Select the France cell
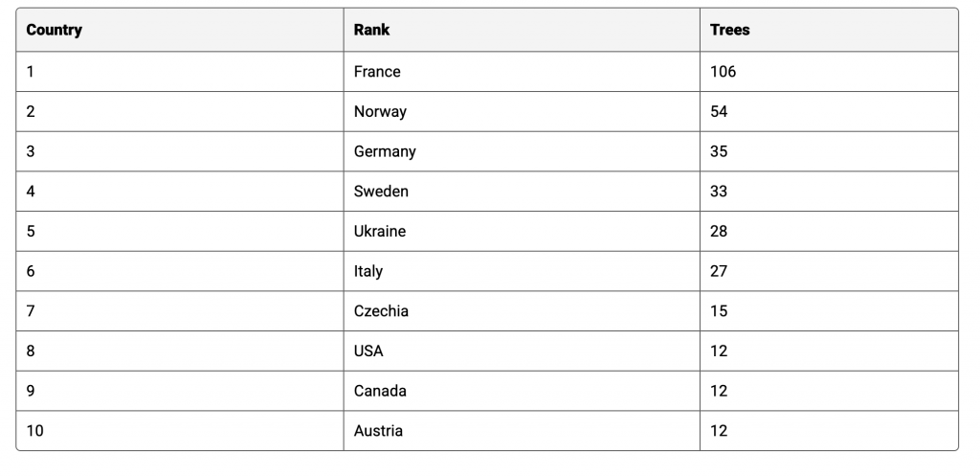The width and height of the screenshot is (980, 476). [x=377, y=72]
